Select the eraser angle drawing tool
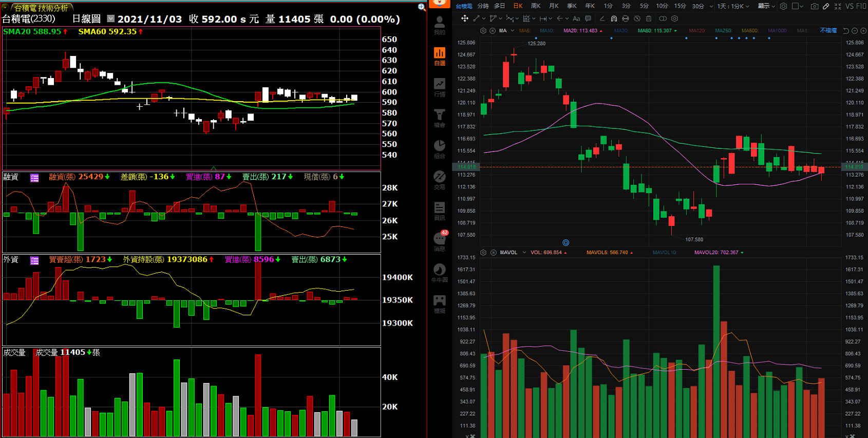 pos(602,18)
